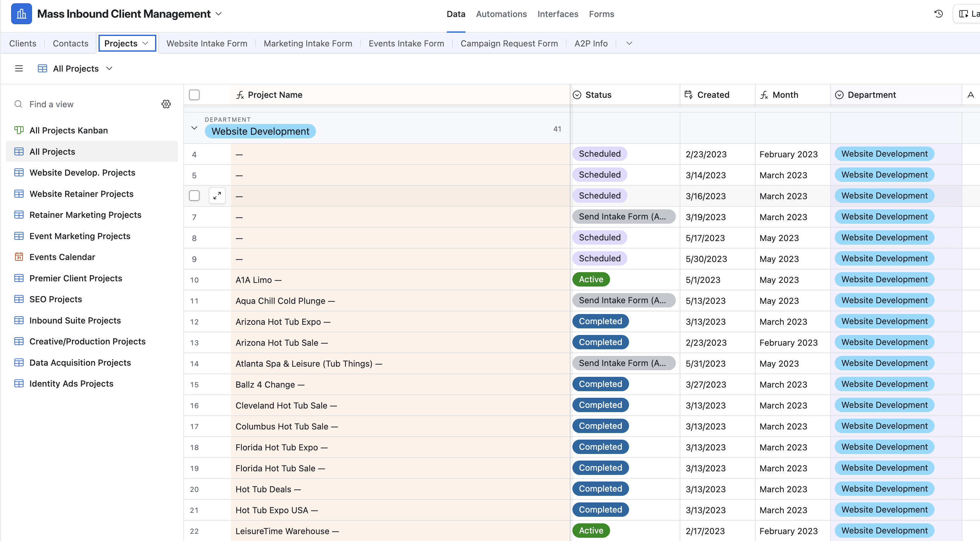Focus the Find a view search field

click(86, 104)
